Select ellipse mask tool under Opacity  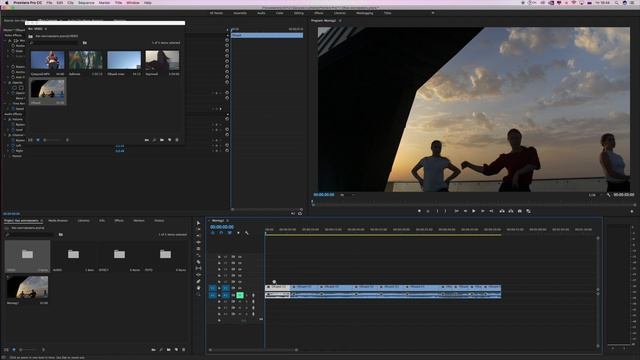pyautogui.click(x=15, y=88)
